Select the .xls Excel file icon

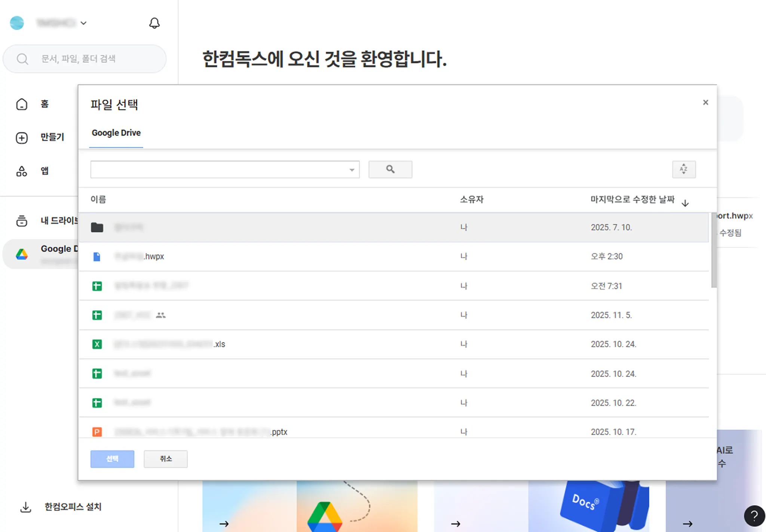pos(97,344)
